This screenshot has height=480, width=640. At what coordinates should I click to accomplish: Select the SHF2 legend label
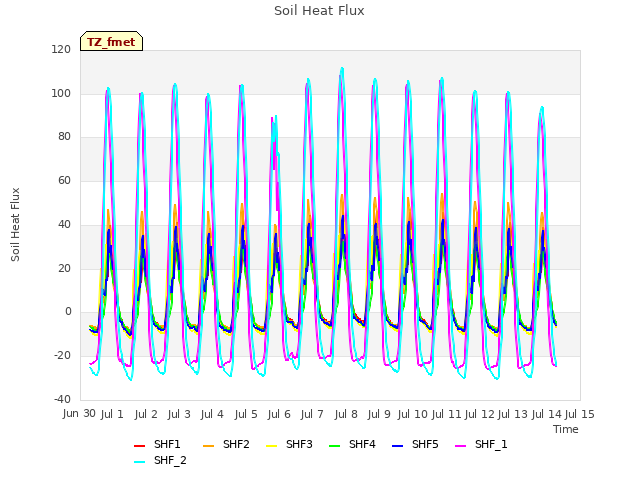(236, 444)
